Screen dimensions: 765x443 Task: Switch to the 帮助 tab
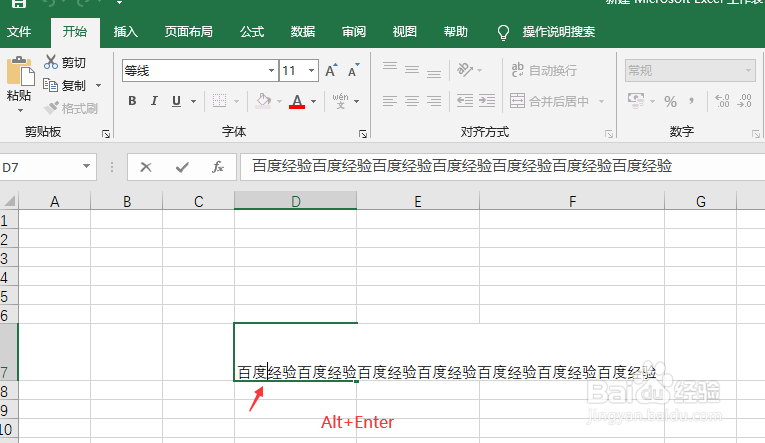click(x=455, y=32)
